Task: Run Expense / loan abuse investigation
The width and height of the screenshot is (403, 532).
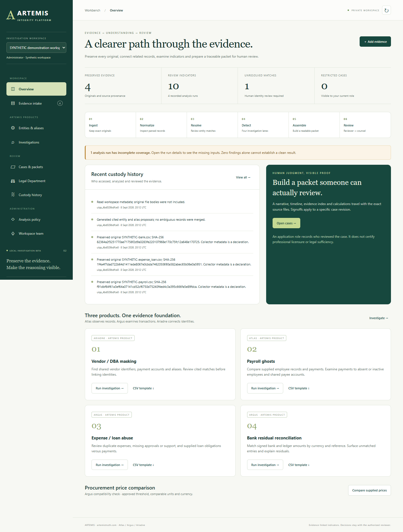Action: pos(110,465)
